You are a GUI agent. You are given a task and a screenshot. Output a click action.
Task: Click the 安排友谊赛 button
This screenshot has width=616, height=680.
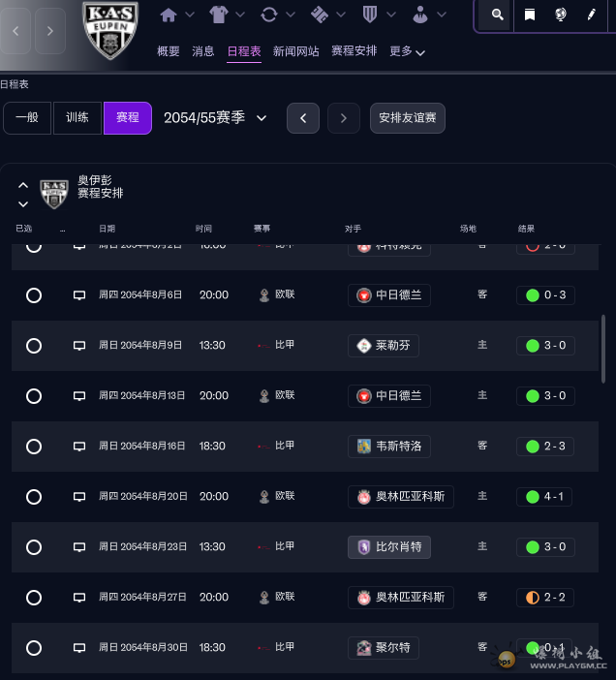click(407, 118)
